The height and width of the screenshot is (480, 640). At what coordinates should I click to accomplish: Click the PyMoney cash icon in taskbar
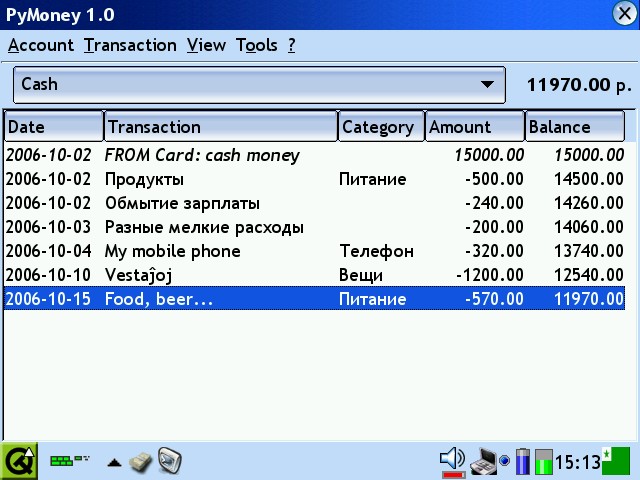tap(141, 461)
